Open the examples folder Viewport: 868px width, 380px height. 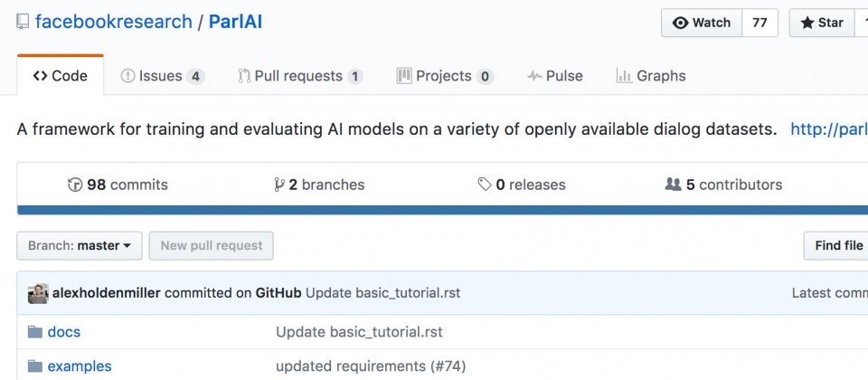[80, 366]
